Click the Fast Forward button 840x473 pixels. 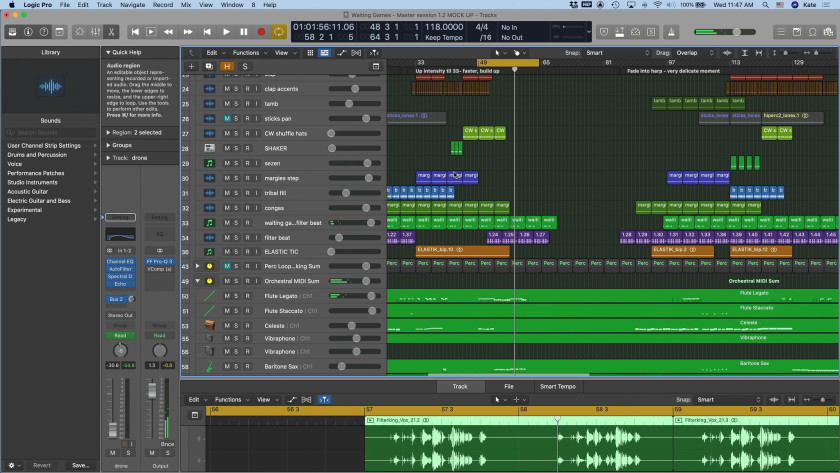pyautogui.click(x=188, y=32)
